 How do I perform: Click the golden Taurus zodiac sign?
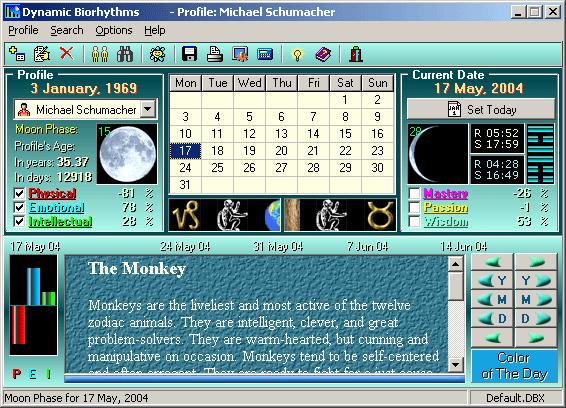380,215
